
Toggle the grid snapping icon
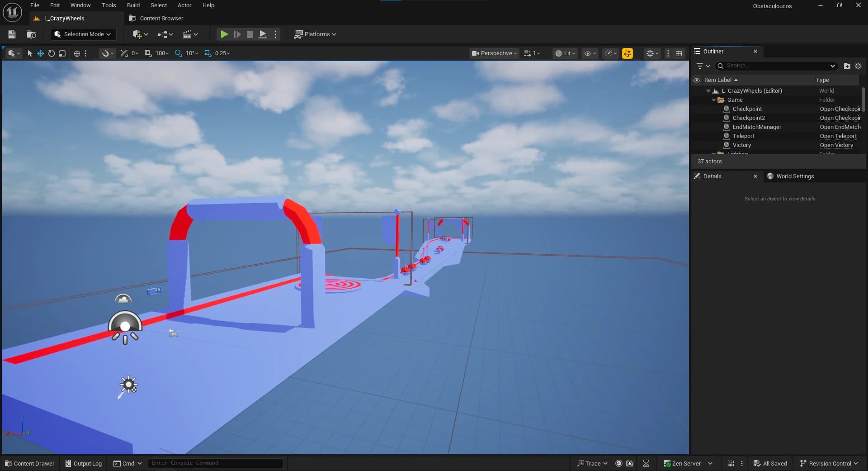pos(148,53)
